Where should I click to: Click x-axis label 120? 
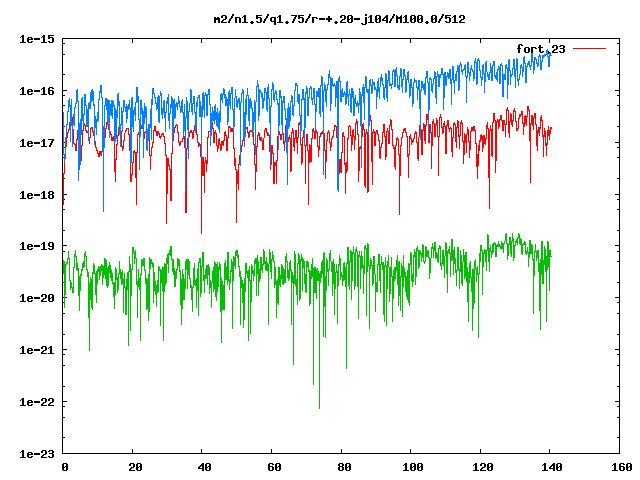coord(483,467)
